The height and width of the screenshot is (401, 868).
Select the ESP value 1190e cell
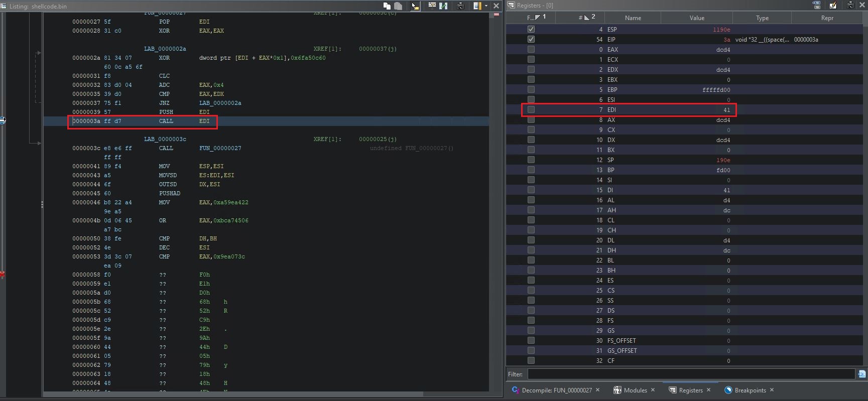697,29
